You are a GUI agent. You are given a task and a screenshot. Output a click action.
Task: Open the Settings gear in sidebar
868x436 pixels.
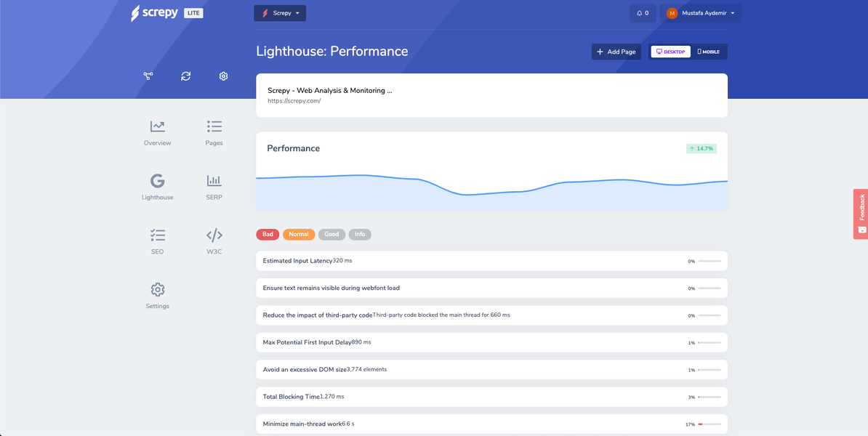157,289
